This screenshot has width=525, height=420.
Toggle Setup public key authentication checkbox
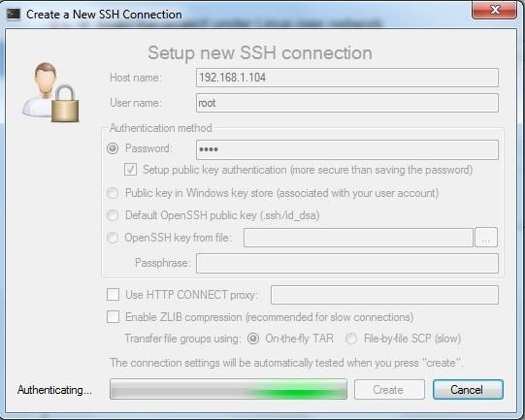pos(130,170)
